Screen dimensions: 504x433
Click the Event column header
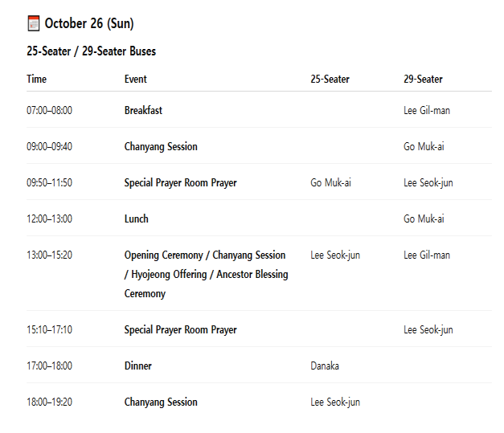pos(136,79)
